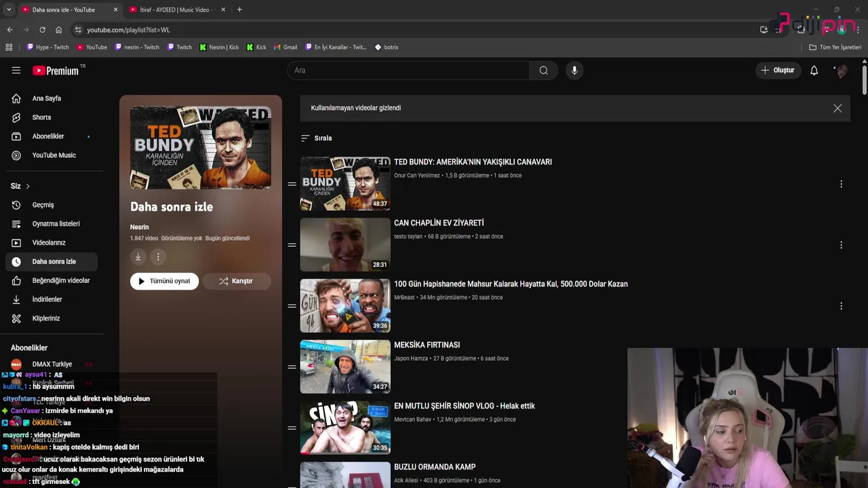Download the playlist with arrow icon
868x488 pixels.
pyautogui.click(x=138, y=257)
